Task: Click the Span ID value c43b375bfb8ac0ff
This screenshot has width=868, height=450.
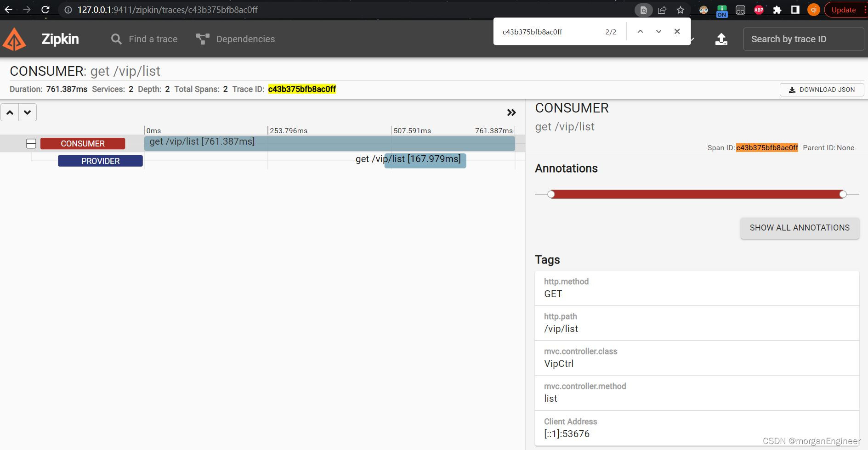Action: [767, 147]
